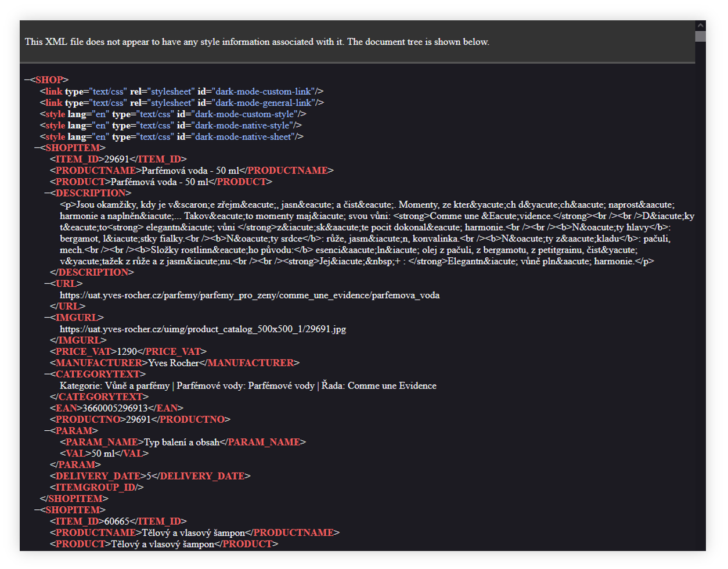Collapse the URL element
The height and width of the screenshot is (569, 728).
tap(47, 284)
